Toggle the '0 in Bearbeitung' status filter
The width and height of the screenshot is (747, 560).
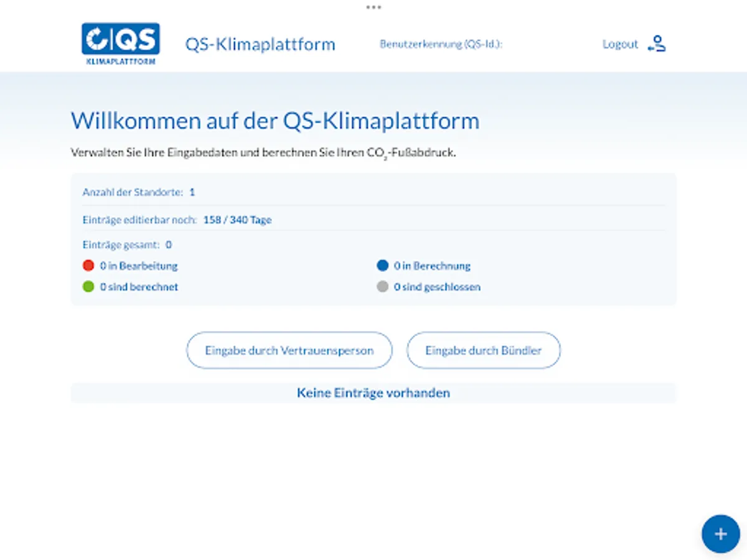[x=139, y=265]
